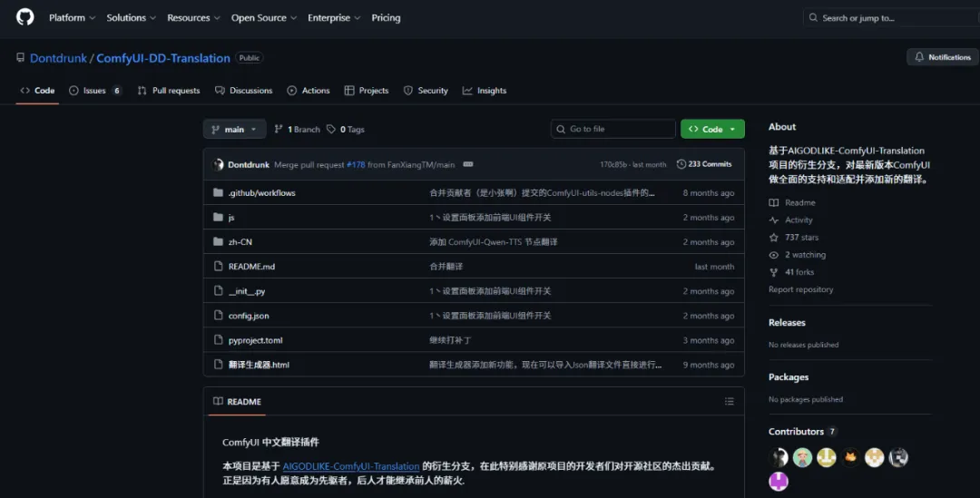The width and height of the screenshot is (980, 498).
Task: Click Report repository link
Action: click(800, 289)
